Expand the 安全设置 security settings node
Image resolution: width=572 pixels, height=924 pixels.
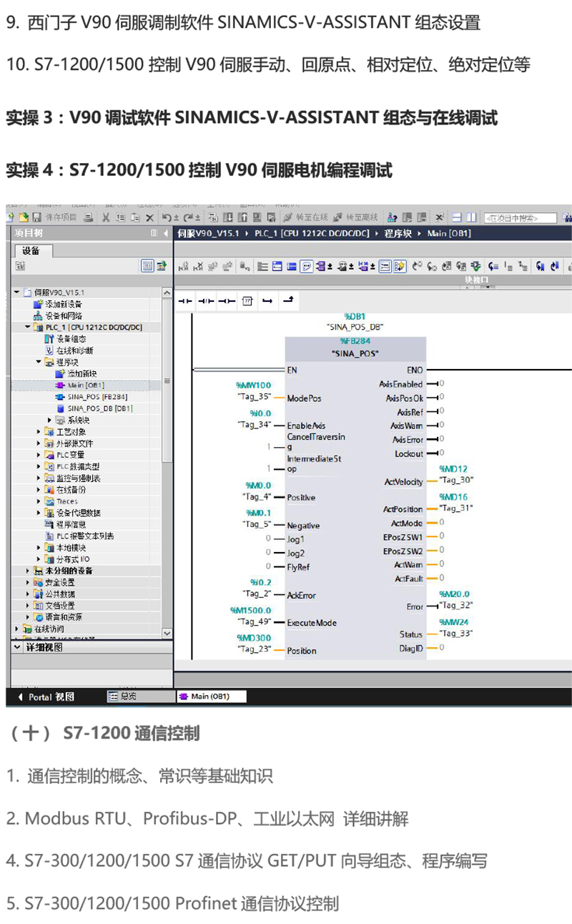click(28, 582)
